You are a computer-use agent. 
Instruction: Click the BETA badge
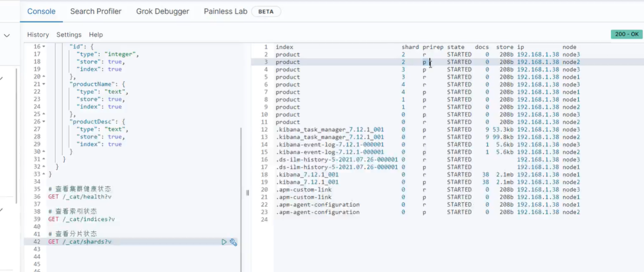click(x=266, y=11)
